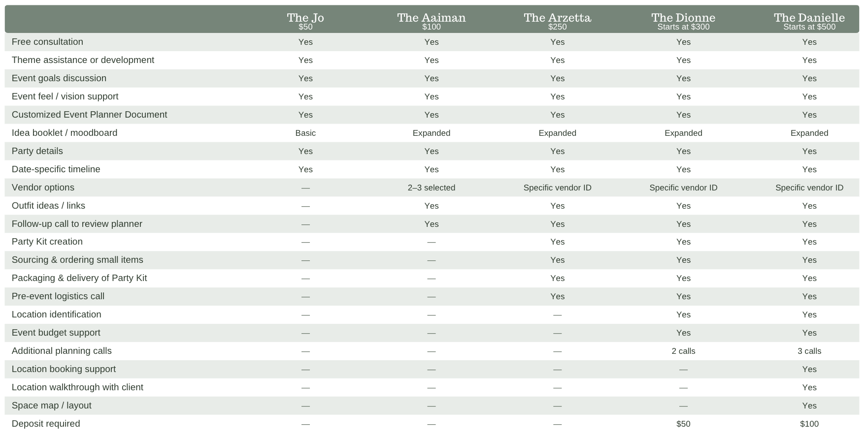The width and height of the screenshot is (868, 438).
Task: Select the Idea booklet / moodboard label
Action: 65,133
